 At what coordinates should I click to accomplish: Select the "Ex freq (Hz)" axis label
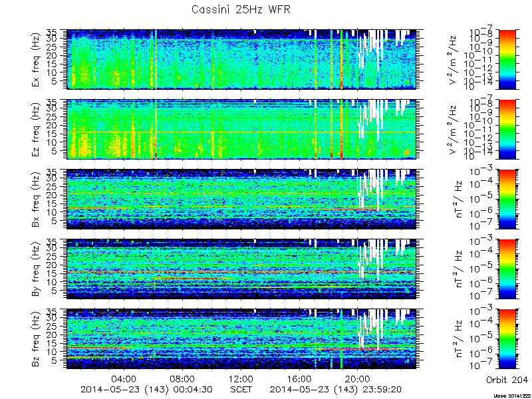pyautogui.click(x=36, y=60)
